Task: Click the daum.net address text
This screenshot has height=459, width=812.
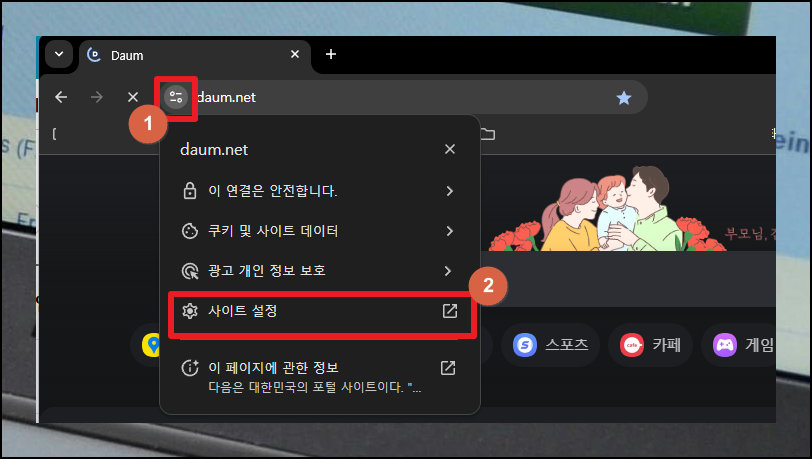Action: click(x=226, y=97)
